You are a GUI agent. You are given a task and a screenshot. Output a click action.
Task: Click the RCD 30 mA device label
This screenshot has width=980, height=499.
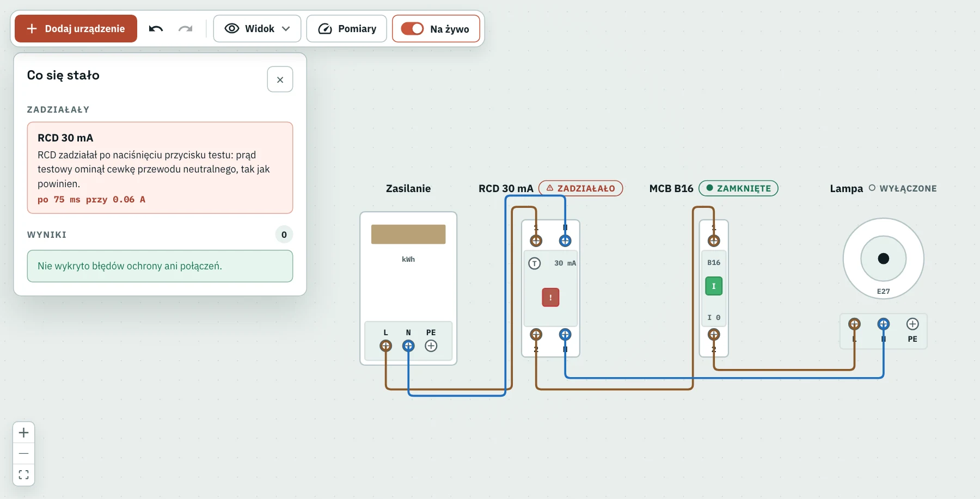506,188
